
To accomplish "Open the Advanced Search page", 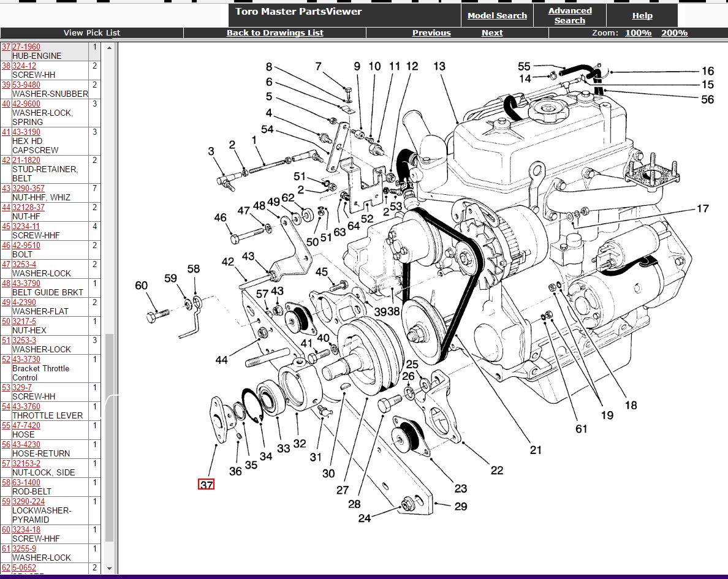I will coord(569,15).
